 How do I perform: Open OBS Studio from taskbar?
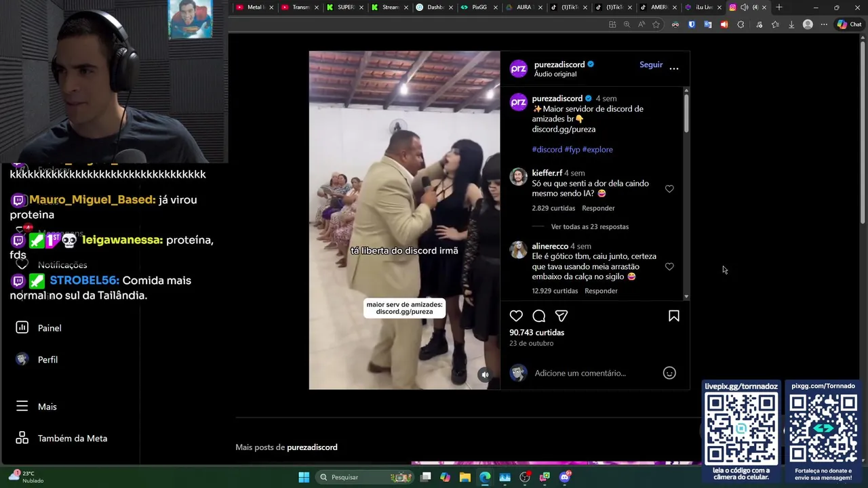(x=525, y=477)
